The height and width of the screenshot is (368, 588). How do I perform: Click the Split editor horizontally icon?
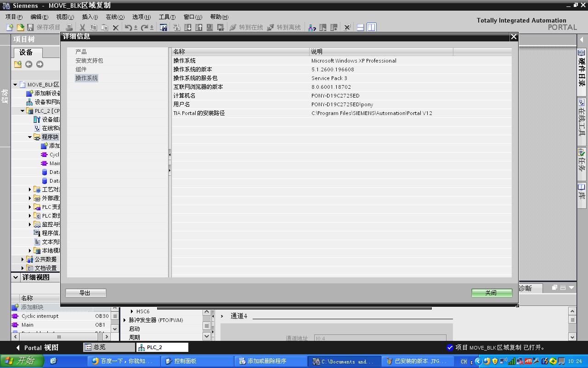click(361, 28)
